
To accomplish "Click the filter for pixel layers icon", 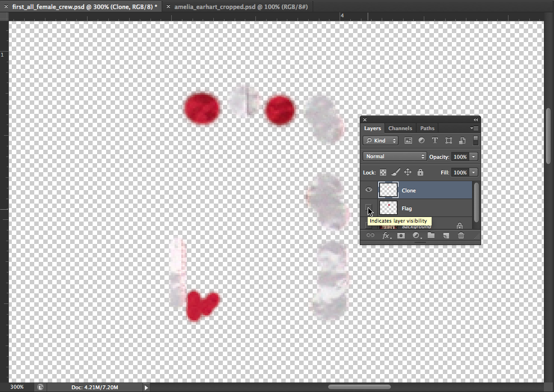I will click(408, 141).
